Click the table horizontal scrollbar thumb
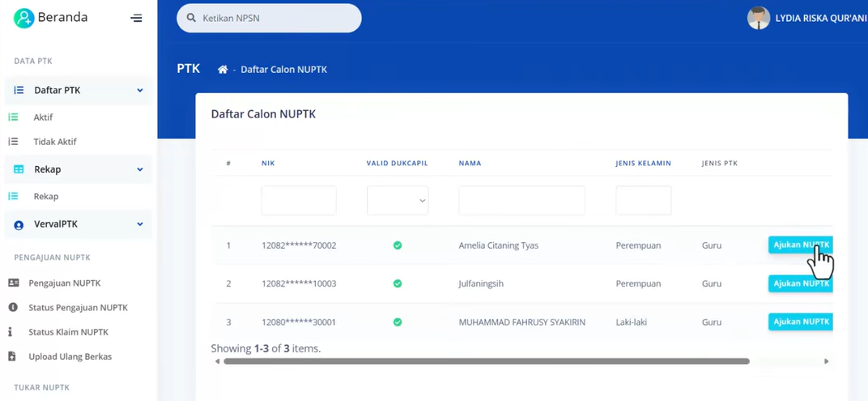868x401 pixels. pyautogui.click(x=486, y=361)
